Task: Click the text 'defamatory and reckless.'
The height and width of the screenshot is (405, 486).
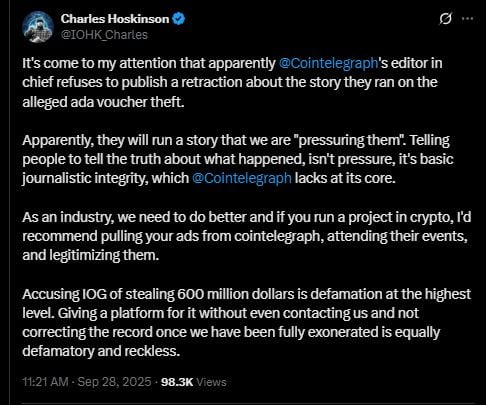Action: pos(101,351)
